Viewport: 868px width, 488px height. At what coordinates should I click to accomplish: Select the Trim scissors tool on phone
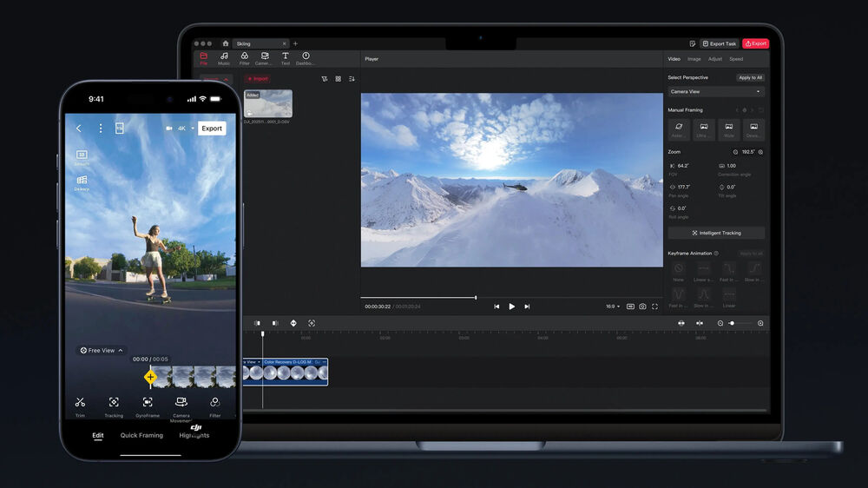[80, 402]
